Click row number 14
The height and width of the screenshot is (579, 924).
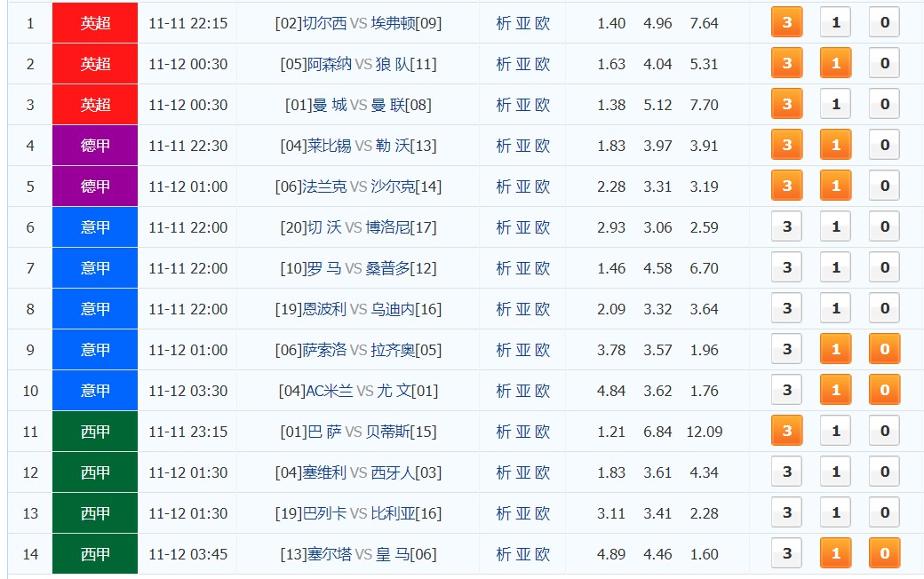[x=30, y=554]
